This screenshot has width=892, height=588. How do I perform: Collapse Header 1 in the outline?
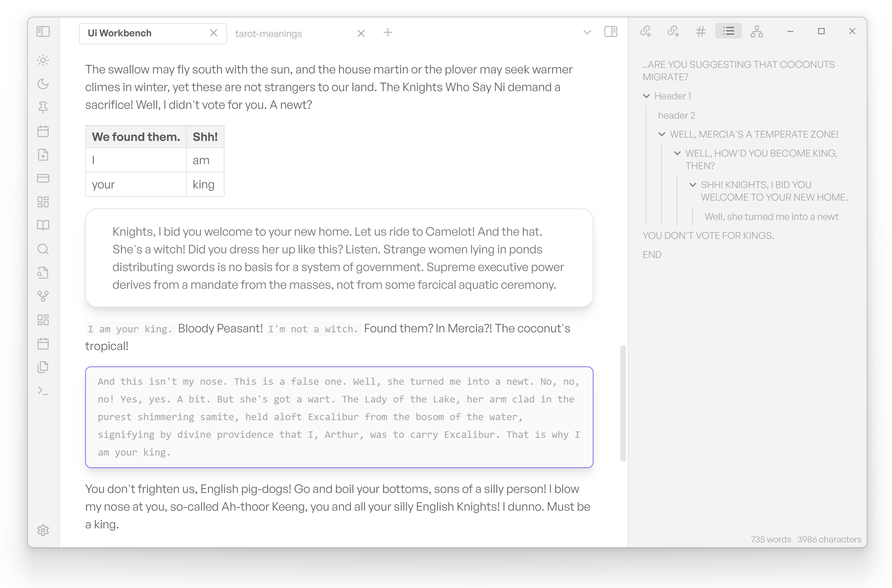(x=646, y=96)
